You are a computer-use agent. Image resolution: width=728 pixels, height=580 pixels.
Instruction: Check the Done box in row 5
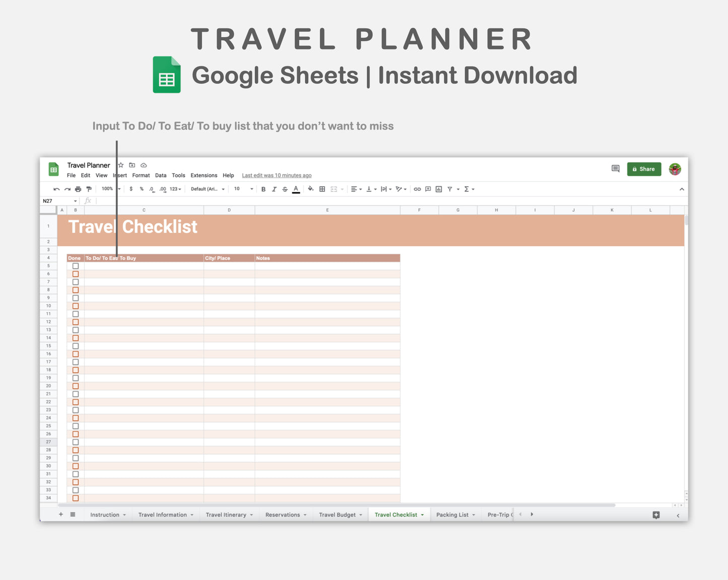pos(76,266)
